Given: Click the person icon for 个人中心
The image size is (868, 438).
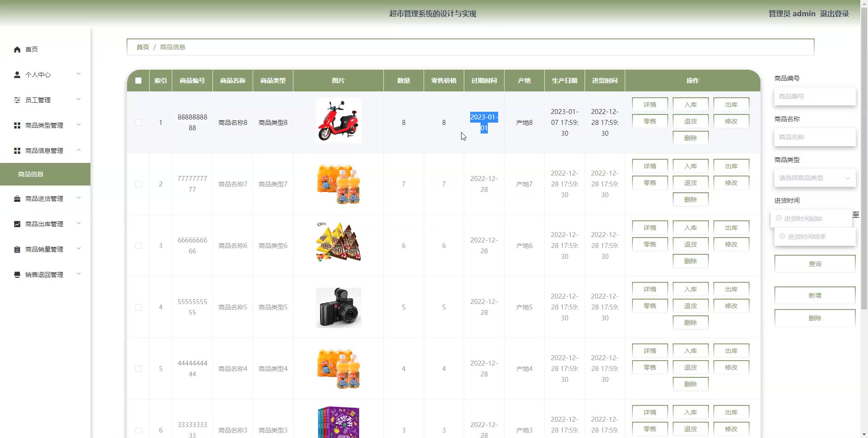Looking at the screenshot, I should click(x=17, y=75).
